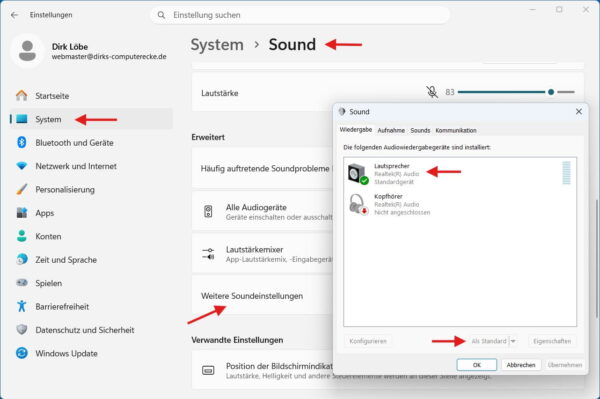This screenshot has width=600, height=399.
Task: Open the Kommunikation tab
Action: (456, 130)
